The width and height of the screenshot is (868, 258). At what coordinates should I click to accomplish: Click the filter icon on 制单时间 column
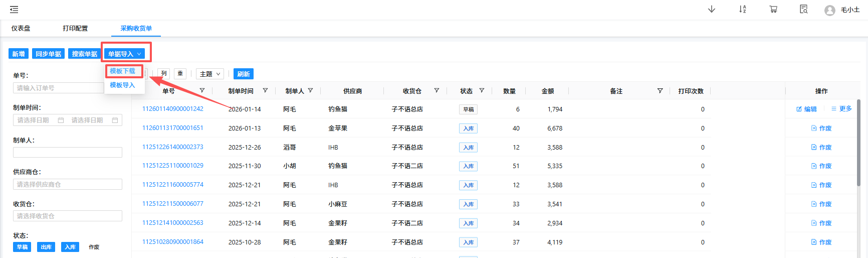(265, 91)
